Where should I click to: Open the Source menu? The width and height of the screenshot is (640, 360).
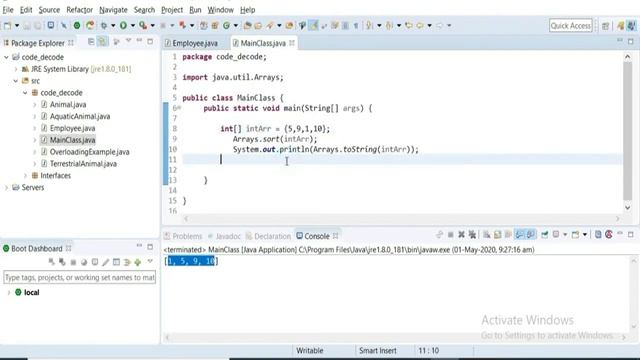[x=49, y=10]
